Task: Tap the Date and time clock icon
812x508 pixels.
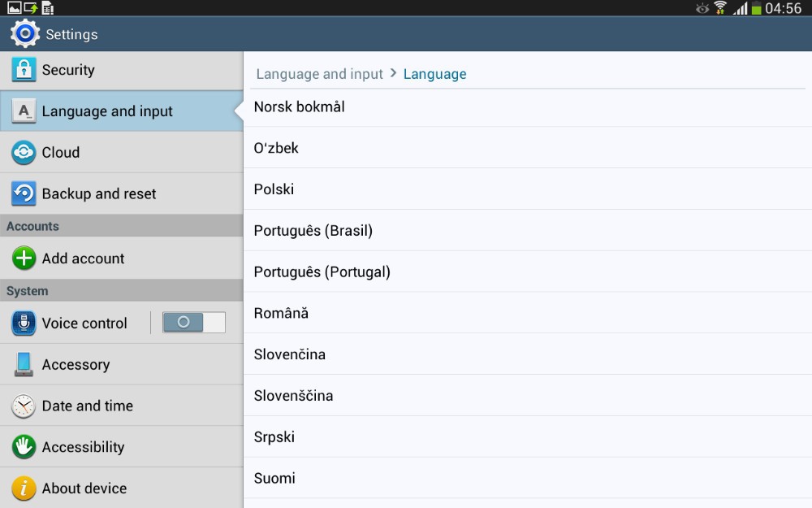Action: (x=24, y=406)
